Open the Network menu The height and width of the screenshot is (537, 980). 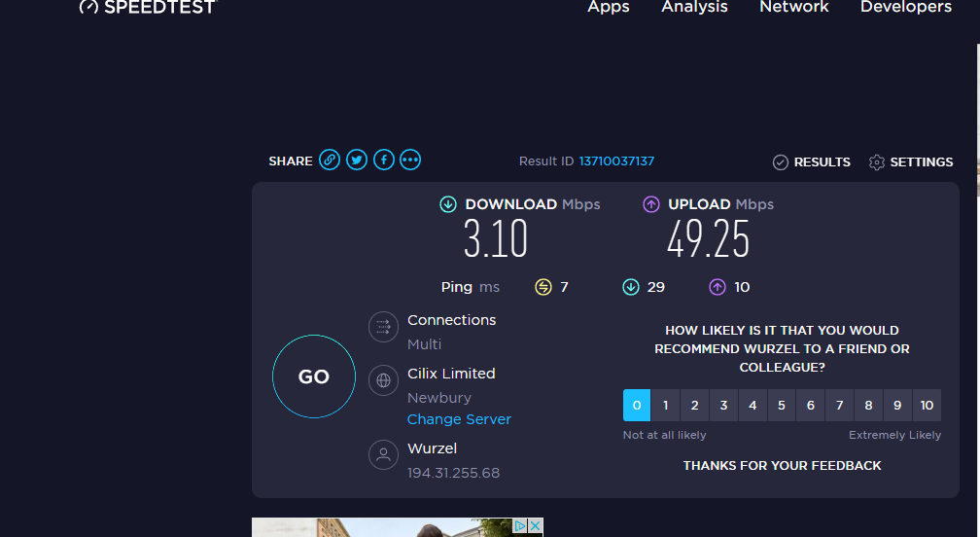(794, 8)
